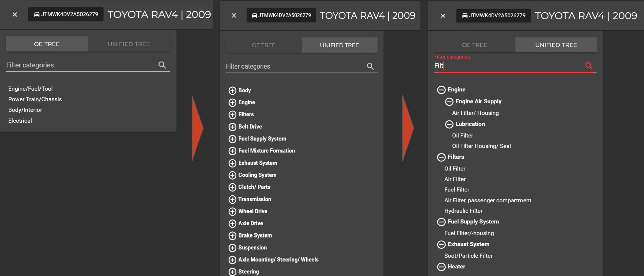Select UNIFIED TREE tab in middle panel

(x=339, y=45)
